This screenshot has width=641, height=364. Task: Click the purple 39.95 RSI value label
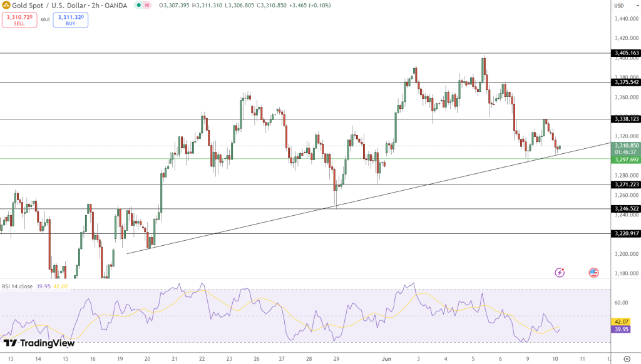point(621,329)
